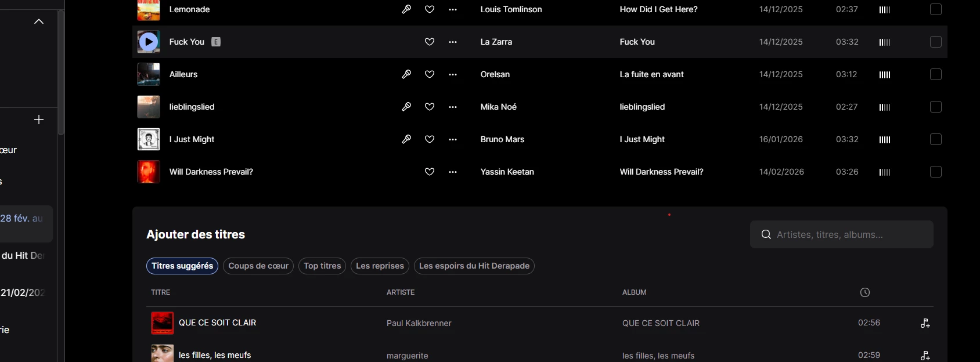Collapse the sidebar section with the chevron

point(39,21)
